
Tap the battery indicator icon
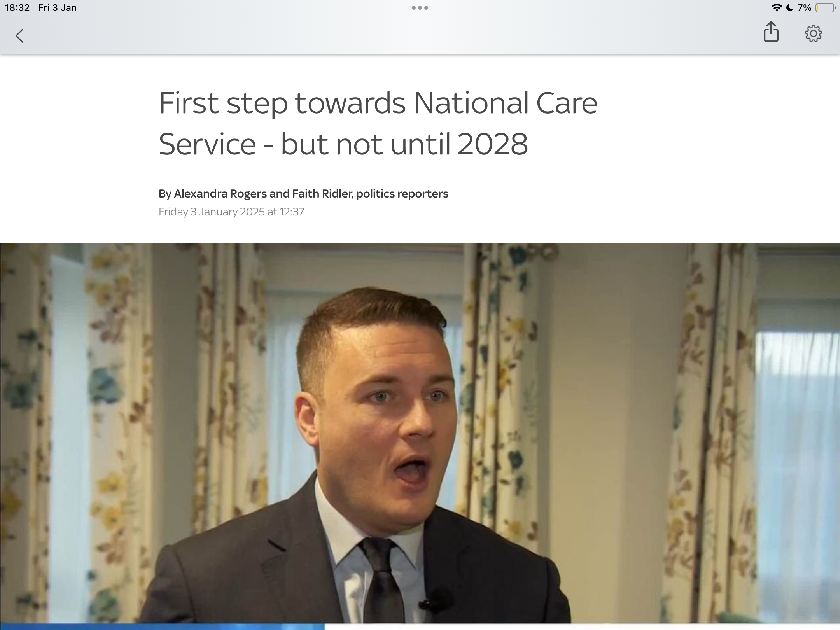(825, 8)
